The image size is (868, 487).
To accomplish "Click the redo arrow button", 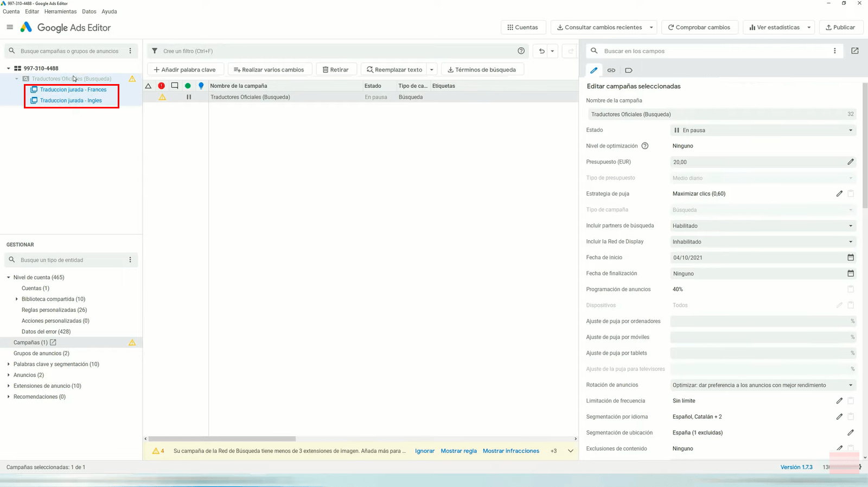I will (570, 51).
